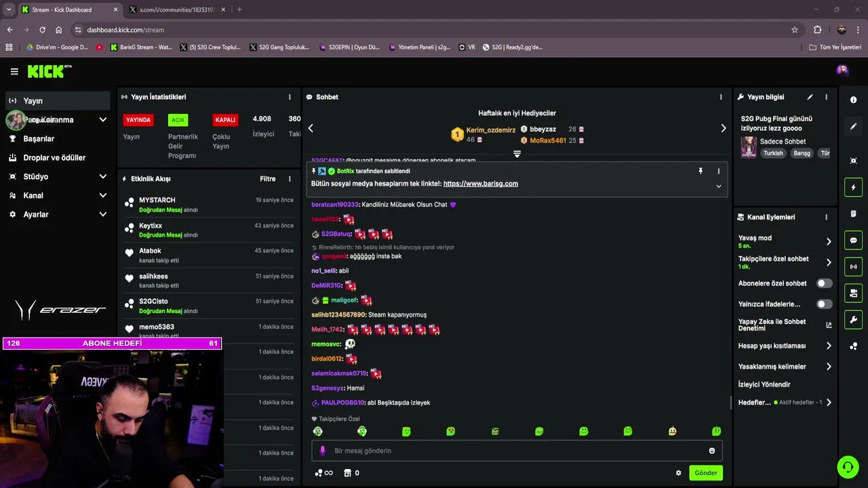Toggle the lightning bolt sidebar widget
Viewport: 868px width, 488px height.
853,187
